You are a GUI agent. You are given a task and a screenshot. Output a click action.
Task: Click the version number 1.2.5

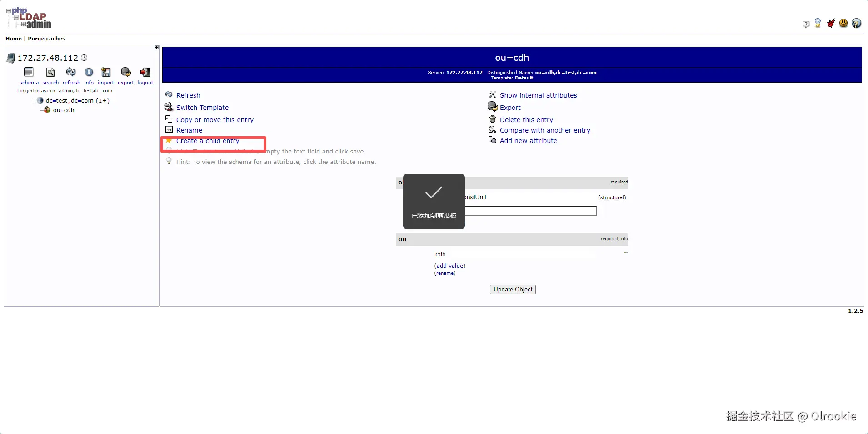coord(856,311)
